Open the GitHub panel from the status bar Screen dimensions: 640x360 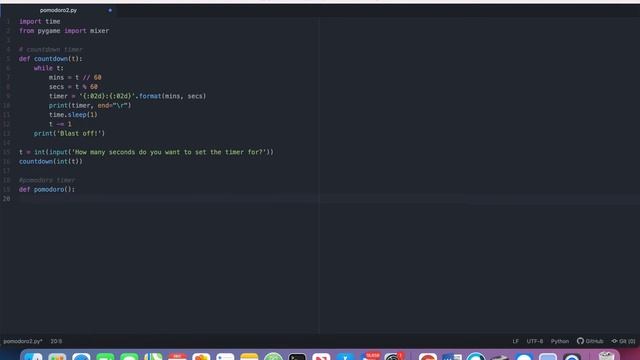pyautogui.click(x=590, y=341)
